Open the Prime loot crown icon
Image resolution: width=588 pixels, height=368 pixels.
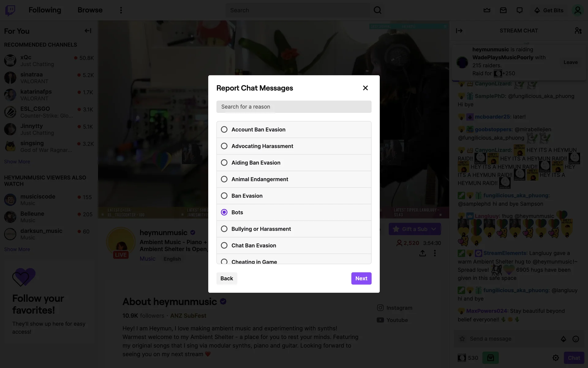coord(487,10)
